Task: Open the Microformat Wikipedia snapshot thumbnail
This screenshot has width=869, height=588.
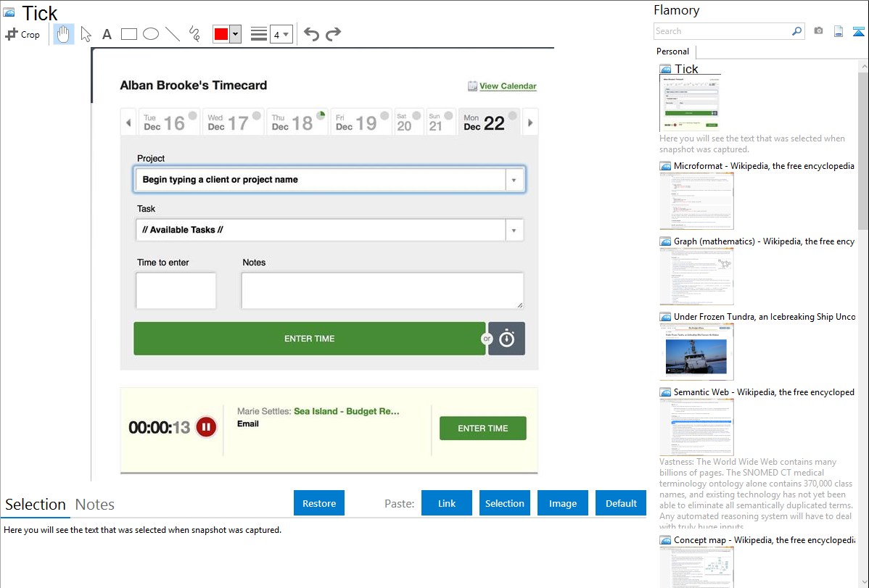Action: click(x=696, y=201)
